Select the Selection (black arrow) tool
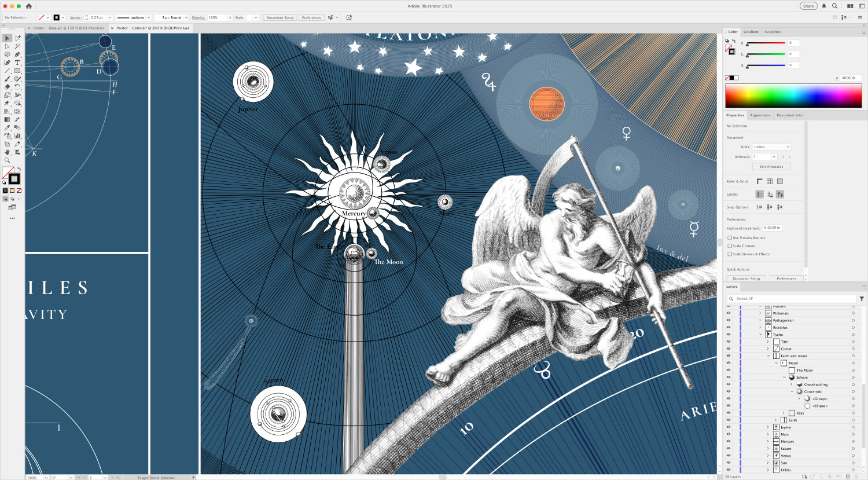Image resolution: width=868 pixels, height=480 pixels. (7, 38)
